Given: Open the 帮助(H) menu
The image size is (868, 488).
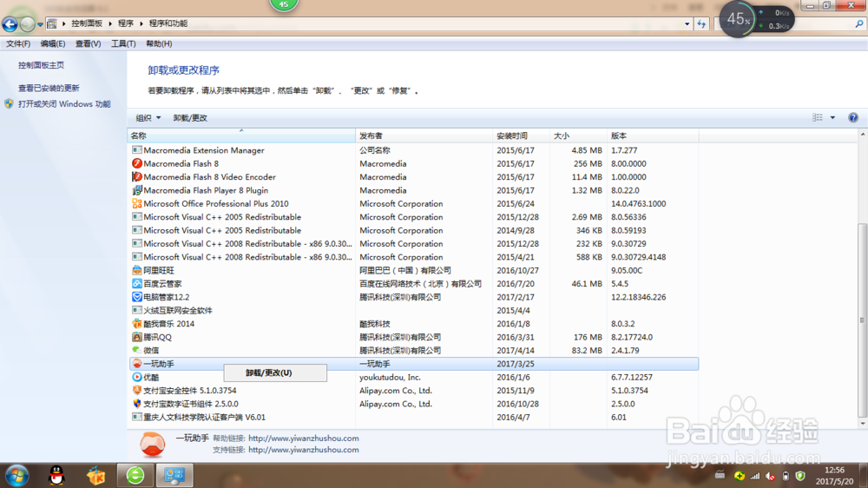Looking at the screenshot, I should point(159,43).
